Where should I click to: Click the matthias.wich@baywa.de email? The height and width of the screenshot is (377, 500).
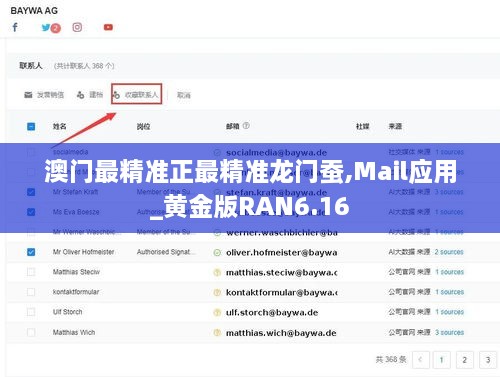281,333
